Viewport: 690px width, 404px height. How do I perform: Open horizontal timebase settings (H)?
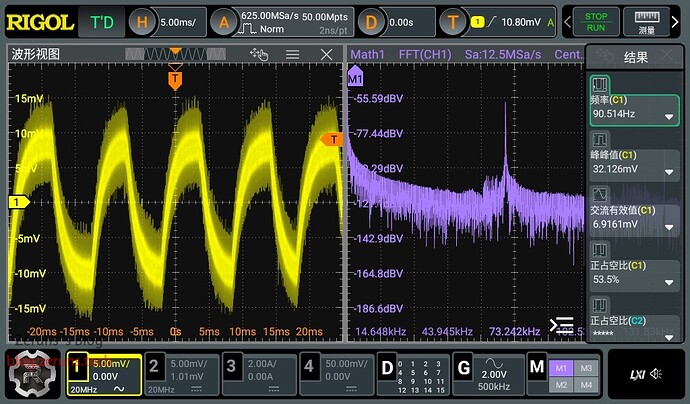tap(163, 21)
